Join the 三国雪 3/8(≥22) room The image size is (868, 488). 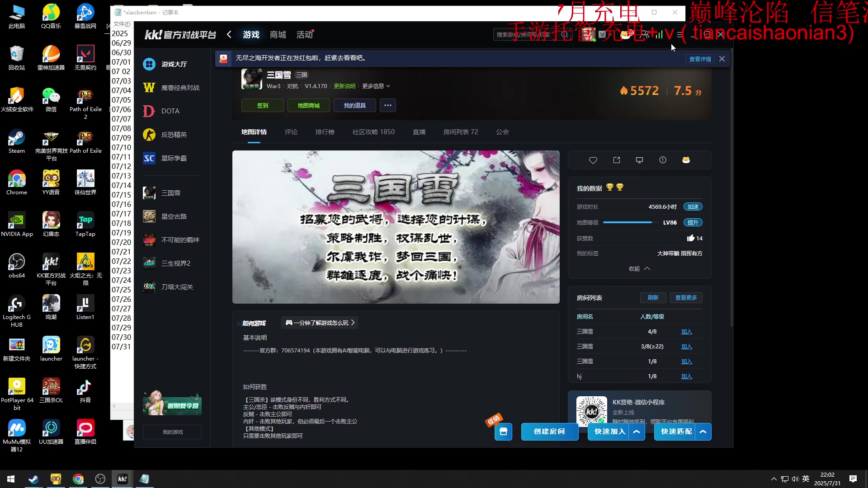click(687, 347)
